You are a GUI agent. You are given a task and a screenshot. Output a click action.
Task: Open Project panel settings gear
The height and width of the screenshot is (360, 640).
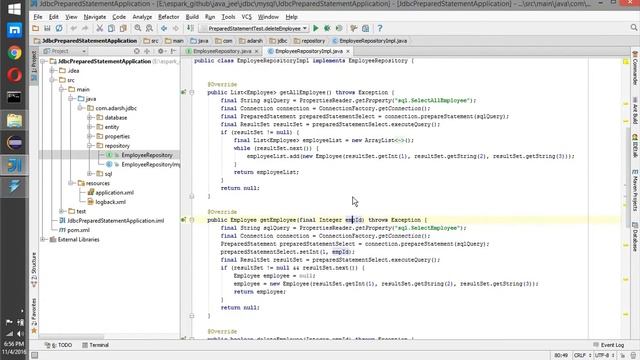pos(161,51)
